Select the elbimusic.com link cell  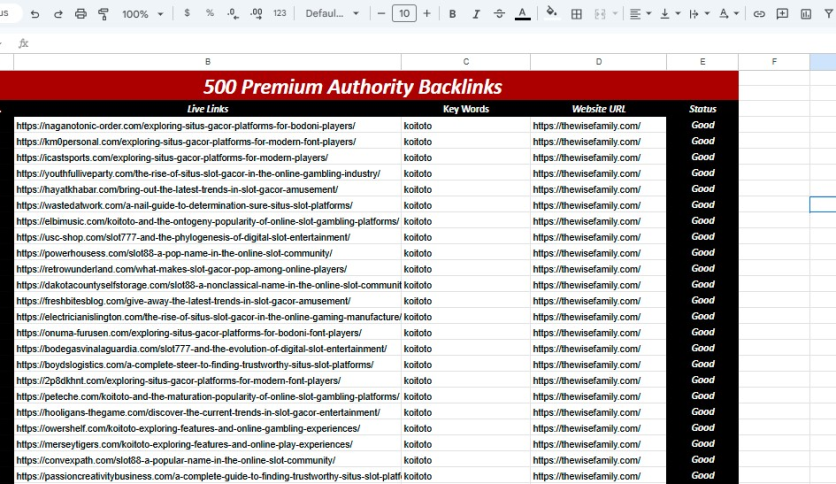coord(207,221)
